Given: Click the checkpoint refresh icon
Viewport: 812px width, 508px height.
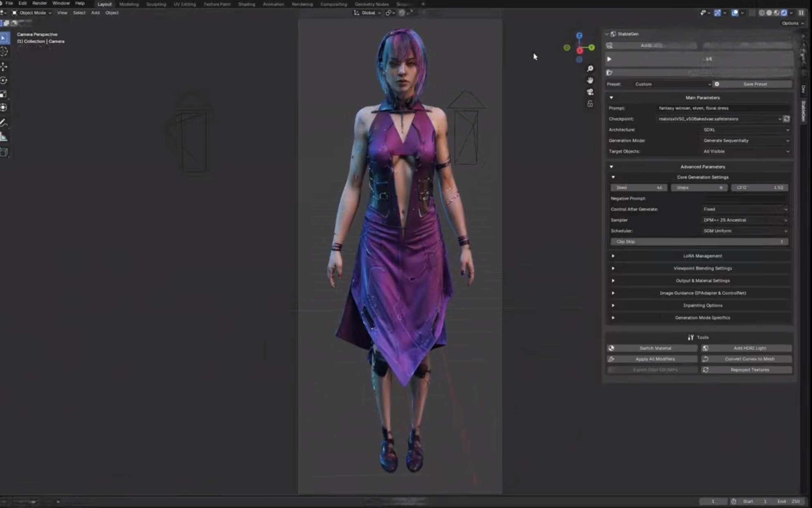Looking at the screenshot, I should 787,119.
